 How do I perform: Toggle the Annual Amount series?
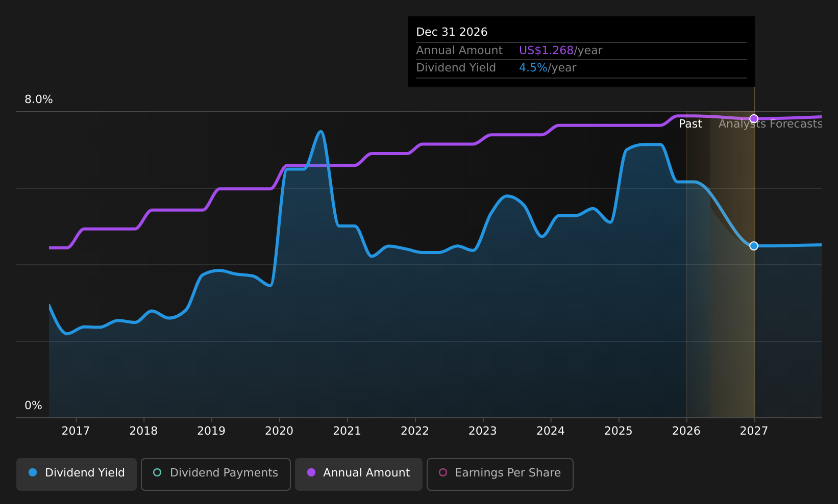358,474
